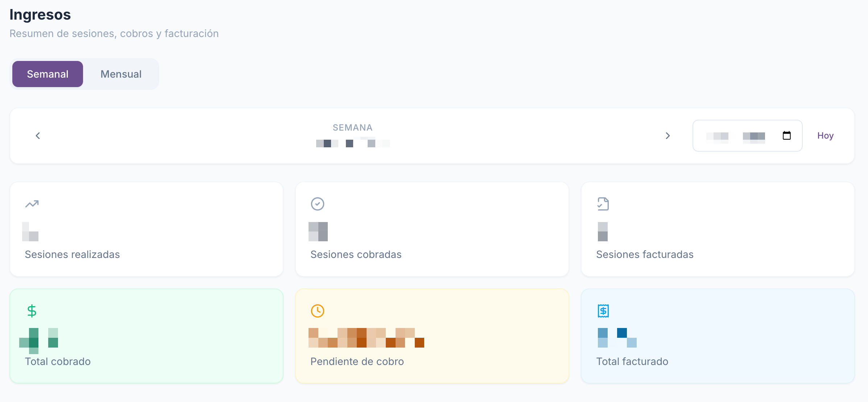
Task: Select the 'Total facturado' label
Action: coord(632,362)
